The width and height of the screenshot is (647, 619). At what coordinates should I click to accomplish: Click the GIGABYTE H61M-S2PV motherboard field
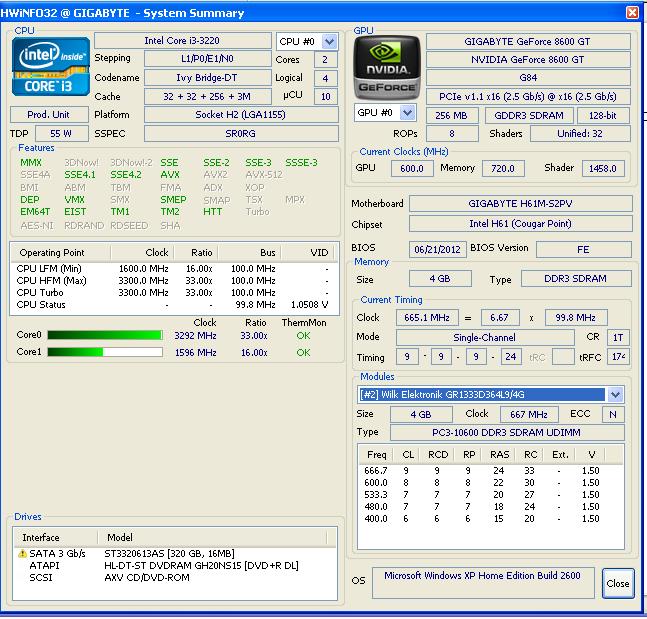point(520,203)
